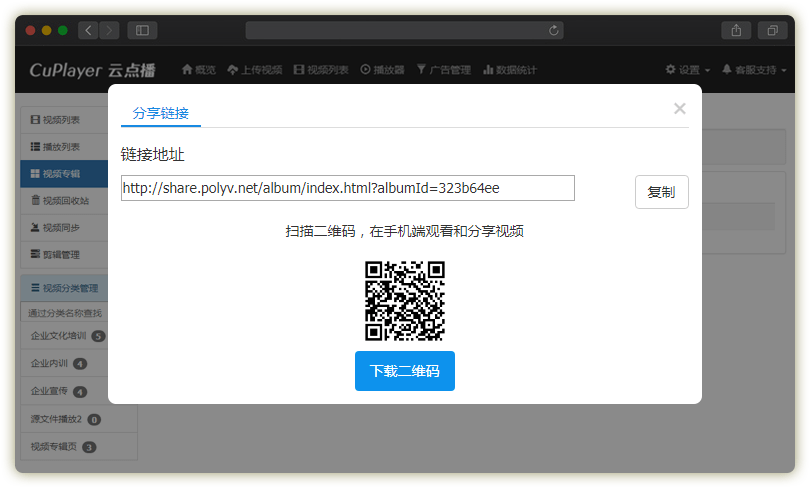Click the browser back arrow
810x488 pixels.
pos(88,30)
